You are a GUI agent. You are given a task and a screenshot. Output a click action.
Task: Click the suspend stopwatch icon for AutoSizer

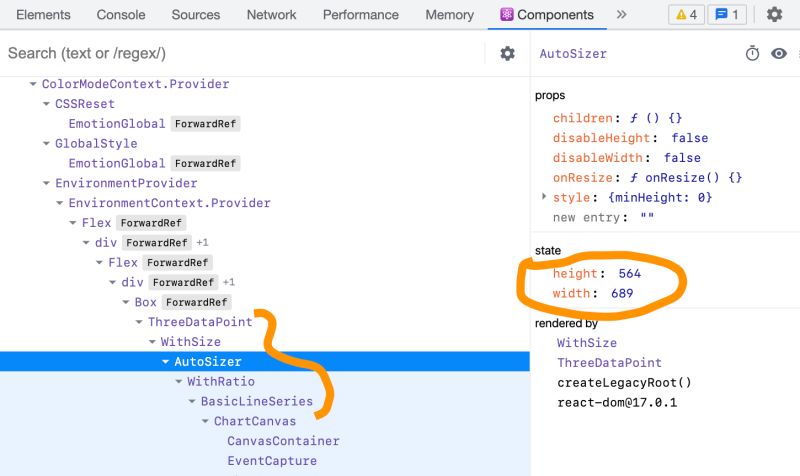pos(753,53)
